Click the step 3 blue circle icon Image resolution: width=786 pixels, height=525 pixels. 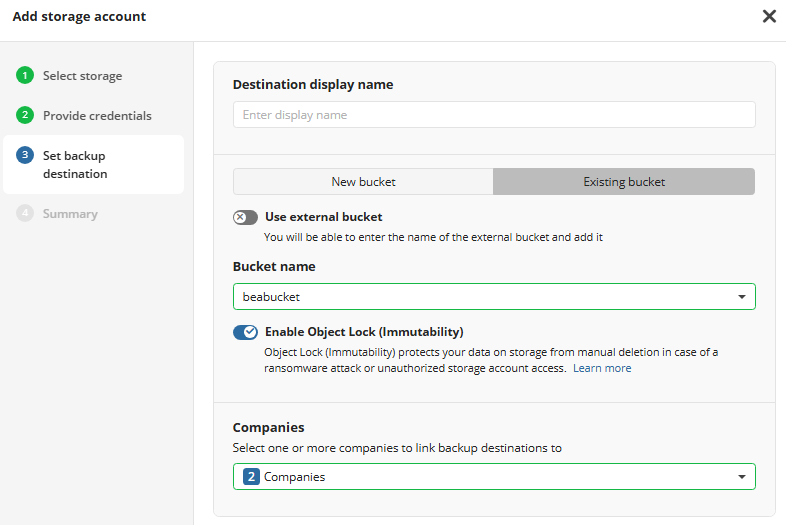click(x=25, y=156)
